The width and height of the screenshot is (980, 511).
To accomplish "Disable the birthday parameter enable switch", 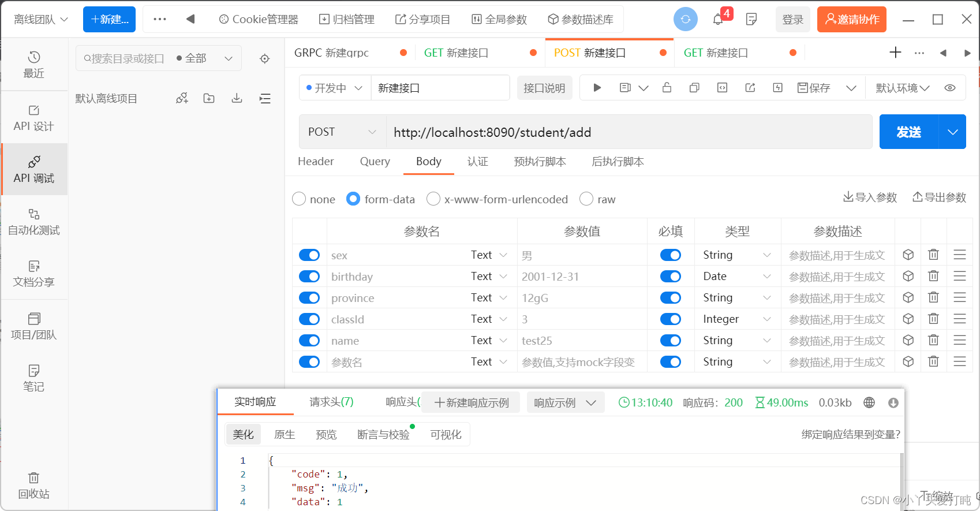I will 309,277.
